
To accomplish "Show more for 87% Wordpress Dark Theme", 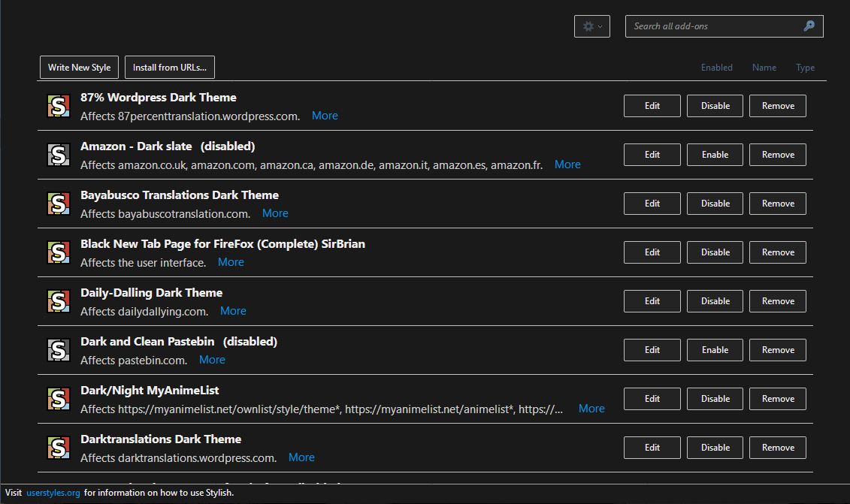I will [x=325, y=116].
